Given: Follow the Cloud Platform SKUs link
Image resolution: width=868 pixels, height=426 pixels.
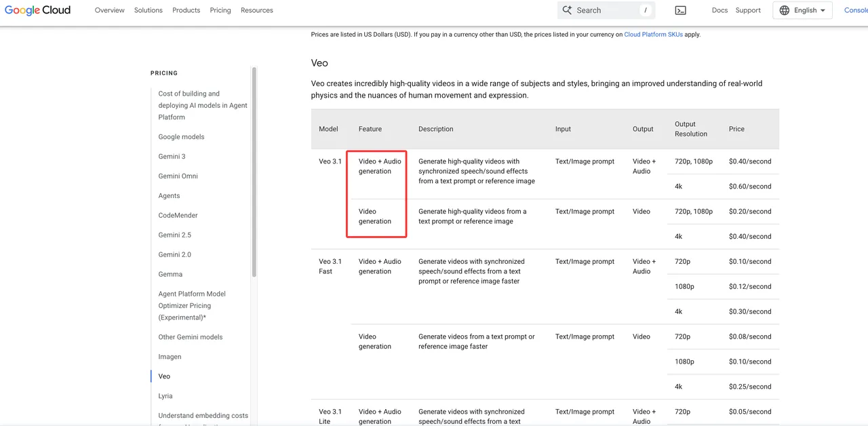Looking at the screenshot, I should [654, 35].
